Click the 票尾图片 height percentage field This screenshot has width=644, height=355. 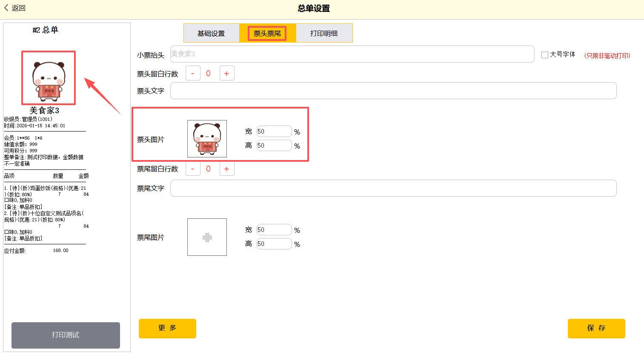274,244
